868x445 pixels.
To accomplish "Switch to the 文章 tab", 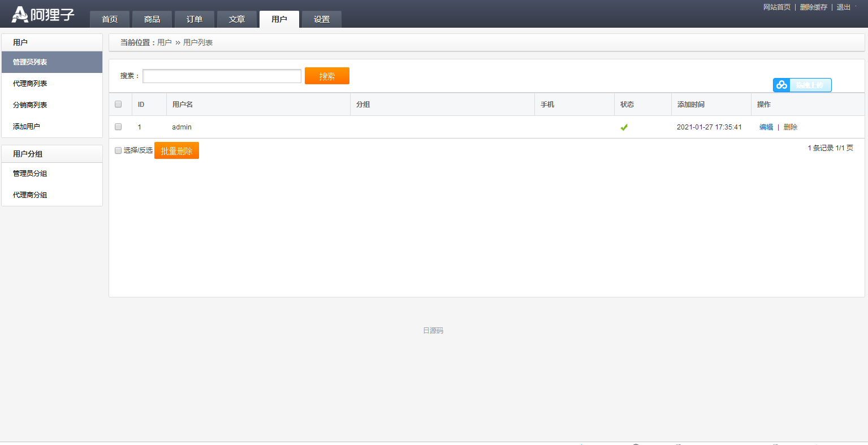I will pyautogui.click(x=237, y=19).
